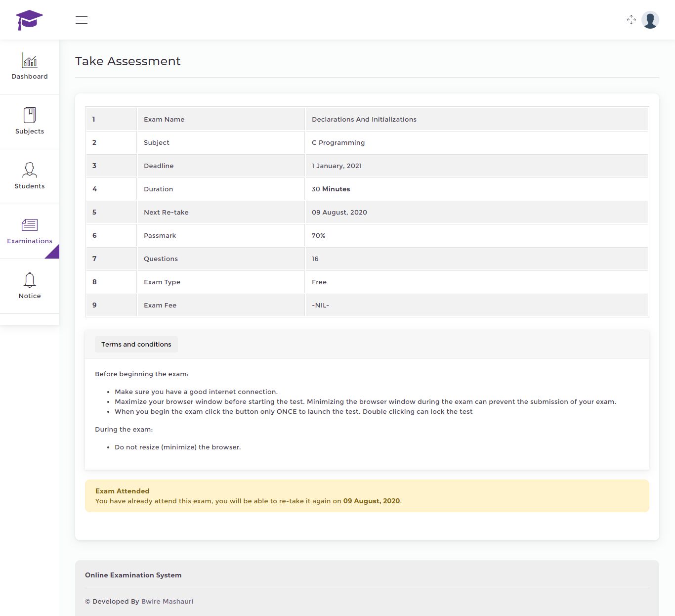Select the Examinations sidebar icon
Image resolution: width=675 pixels, height=616 pixels.
30,225
